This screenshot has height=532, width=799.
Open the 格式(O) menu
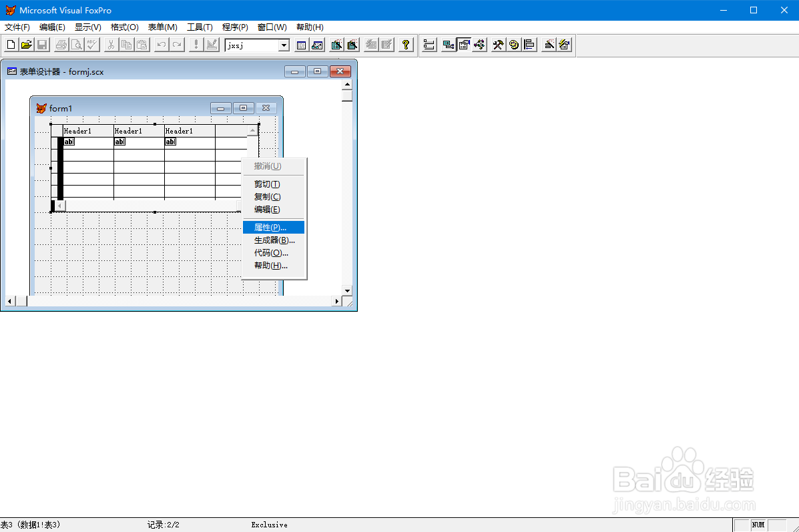pos(125,27)
